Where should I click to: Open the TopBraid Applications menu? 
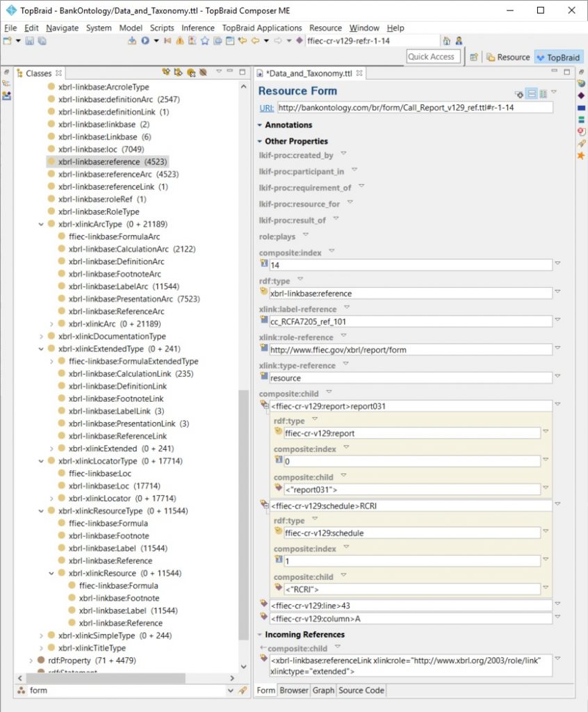tap(262, 28)
